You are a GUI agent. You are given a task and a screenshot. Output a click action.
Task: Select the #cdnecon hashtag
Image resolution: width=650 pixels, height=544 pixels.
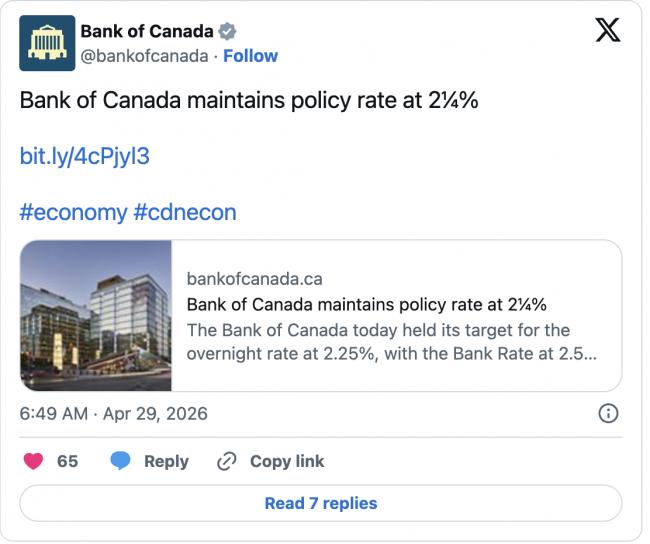point(185,212)
